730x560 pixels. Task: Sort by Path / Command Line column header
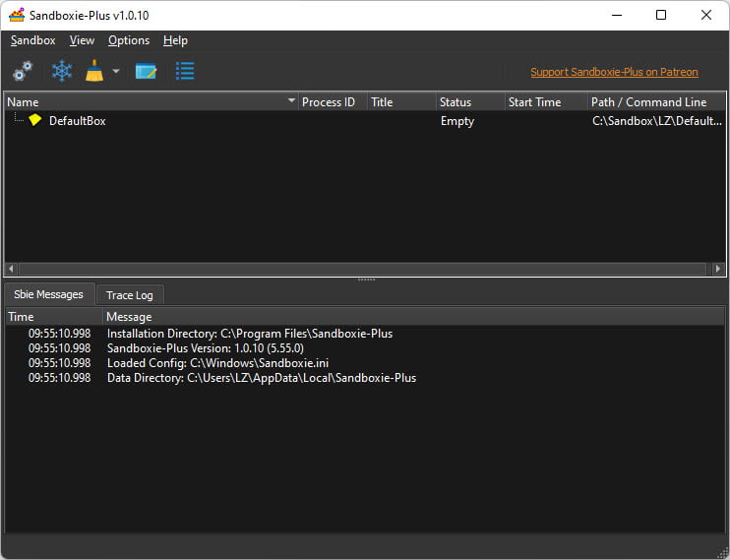point(656,102)
